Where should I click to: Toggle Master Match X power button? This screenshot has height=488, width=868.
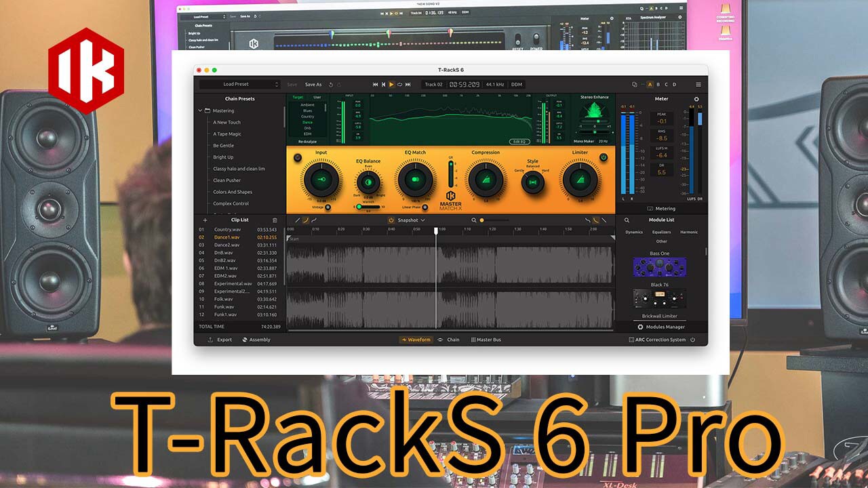coord(604,157)
